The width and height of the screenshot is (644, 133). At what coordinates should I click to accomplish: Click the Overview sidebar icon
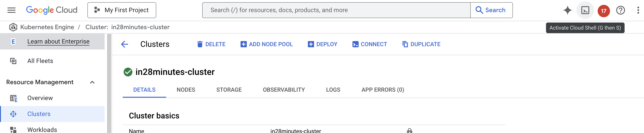click(x=13, y=98)
